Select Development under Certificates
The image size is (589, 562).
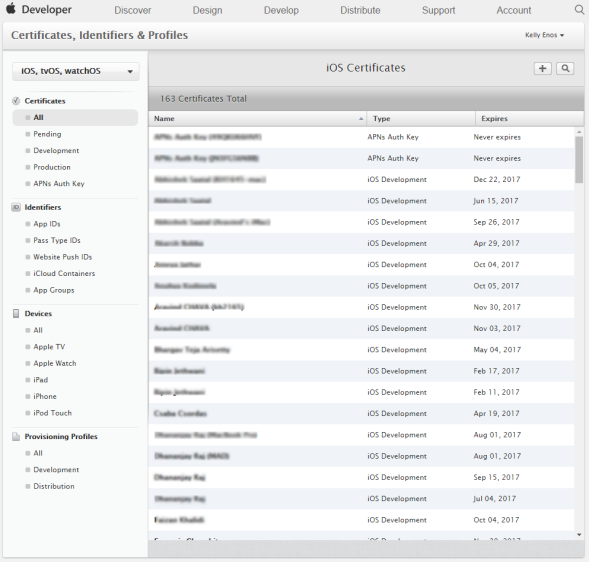[x=56, y=150]
